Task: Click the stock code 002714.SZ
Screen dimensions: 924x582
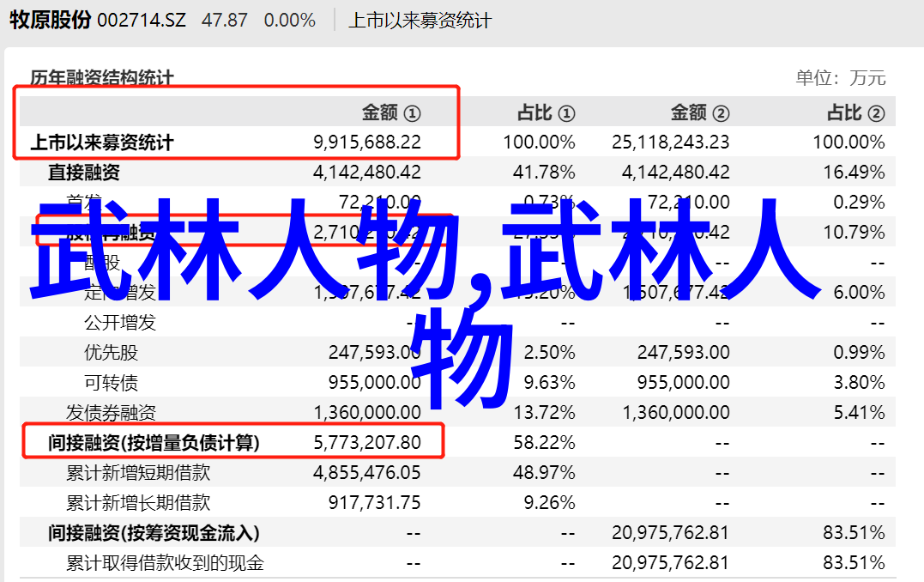Action: tap(141, 20)
